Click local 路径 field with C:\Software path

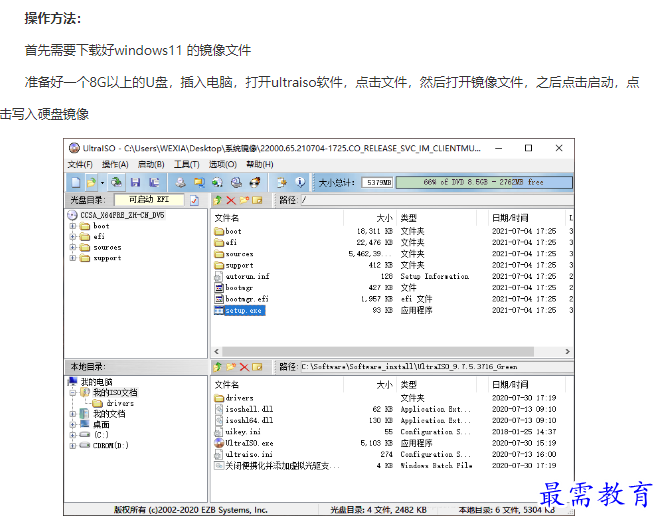click(x=436, y=367)
